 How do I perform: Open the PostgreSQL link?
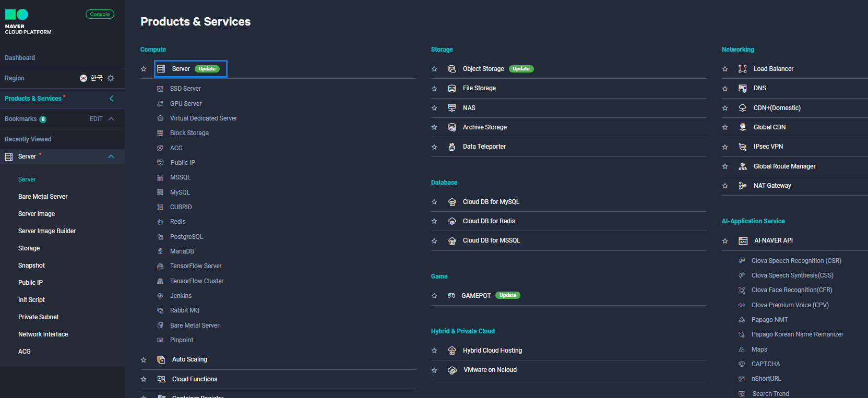pyautogui.click(x=186, y=237)
